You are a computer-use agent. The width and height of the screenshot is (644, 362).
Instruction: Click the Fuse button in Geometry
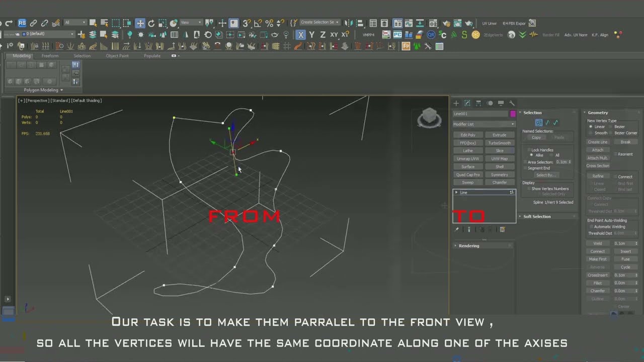coord(625,259)
